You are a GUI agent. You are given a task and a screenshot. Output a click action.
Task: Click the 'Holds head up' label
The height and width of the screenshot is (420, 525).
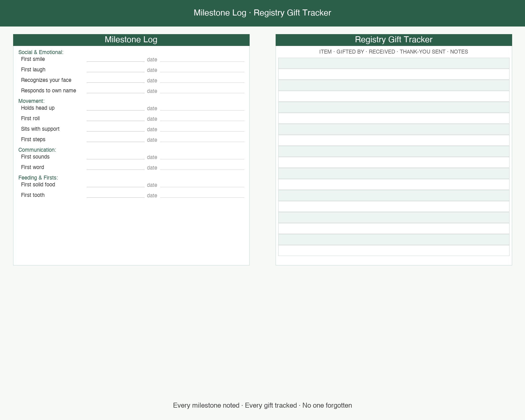pos(38,108)
